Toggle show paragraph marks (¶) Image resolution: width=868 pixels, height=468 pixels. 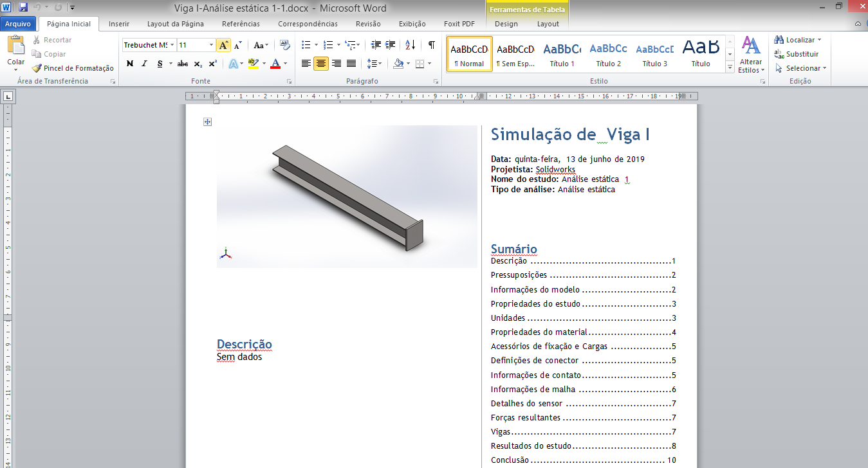pos(431,45)
